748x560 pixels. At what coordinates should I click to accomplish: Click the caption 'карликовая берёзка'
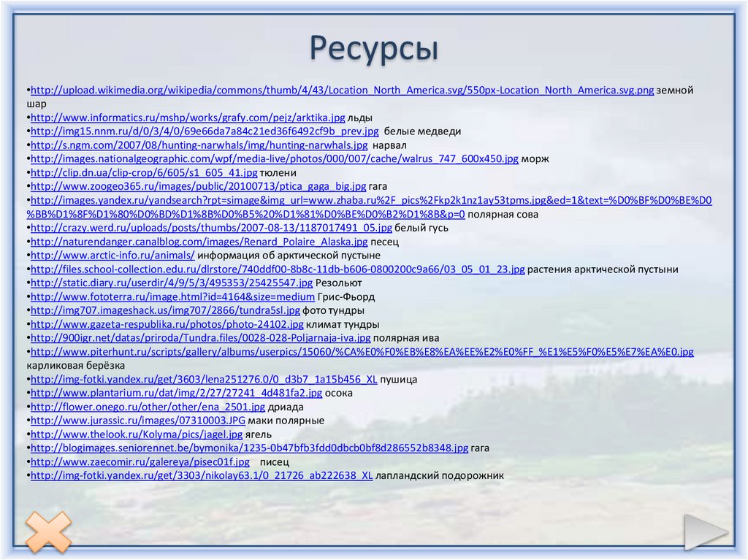click(76, 366)
